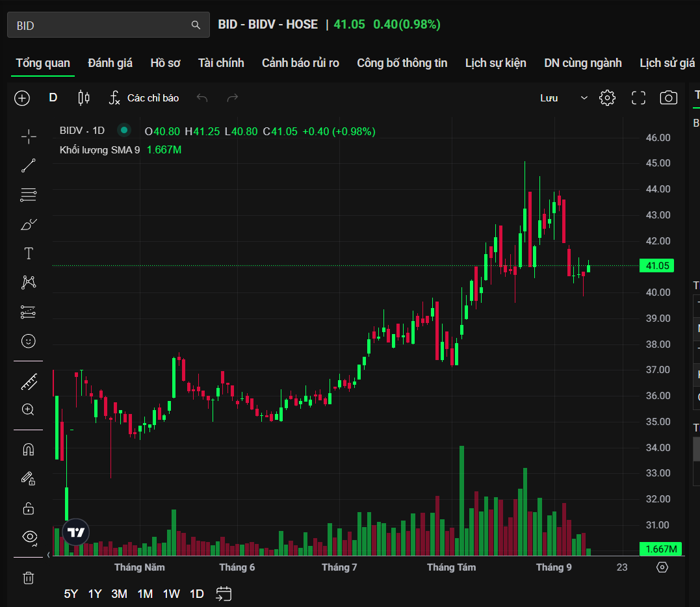Click the BIDV · 1D symbol legend
The image size is (700, 607).
[82, 131]
